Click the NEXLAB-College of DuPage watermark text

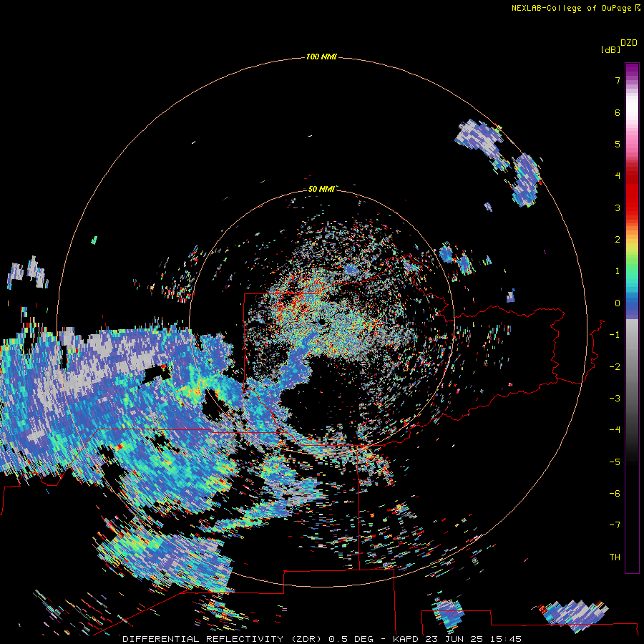point(571,8)
